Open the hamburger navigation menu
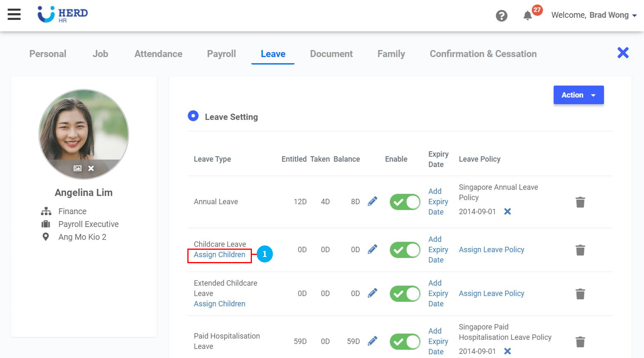This screenshot has height=358, width=644. point(14,15)
